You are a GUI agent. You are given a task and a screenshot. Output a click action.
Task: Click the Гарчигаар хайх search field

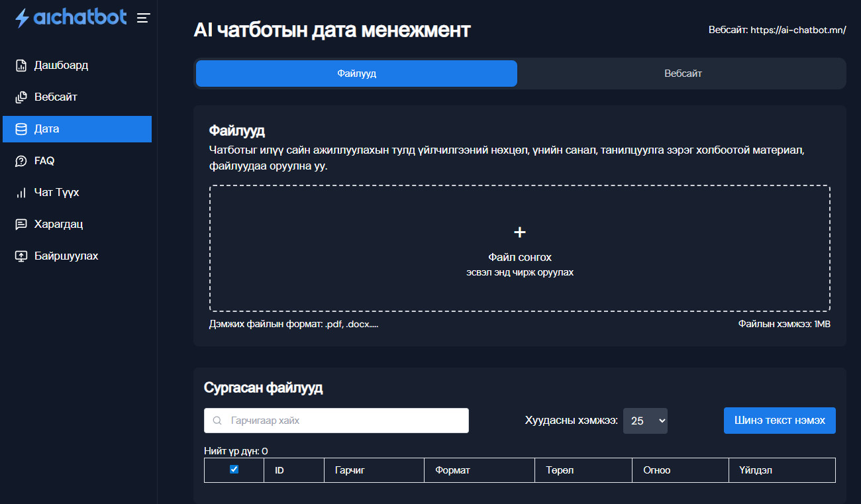tap(344, 421)
